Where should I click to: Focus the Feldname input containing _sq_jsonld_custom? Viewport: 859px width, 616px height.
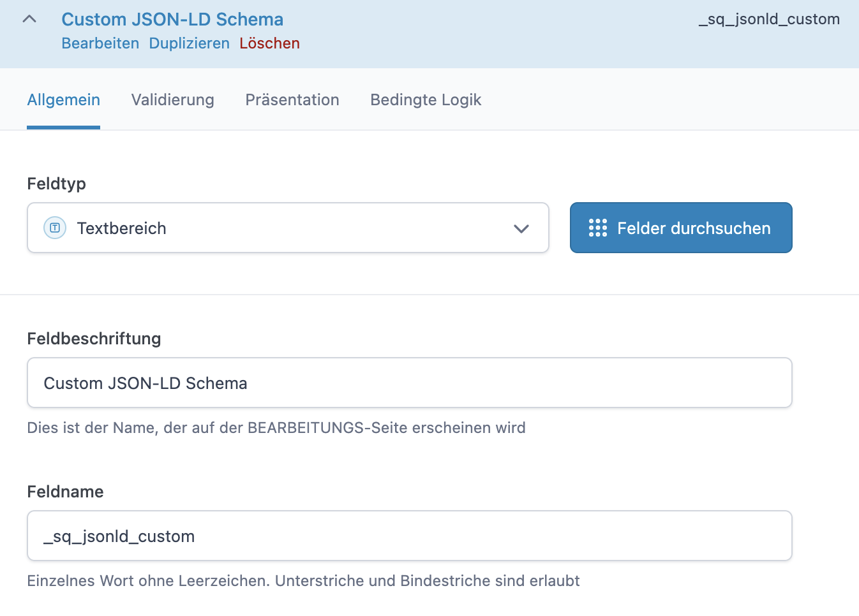(408, 536)
